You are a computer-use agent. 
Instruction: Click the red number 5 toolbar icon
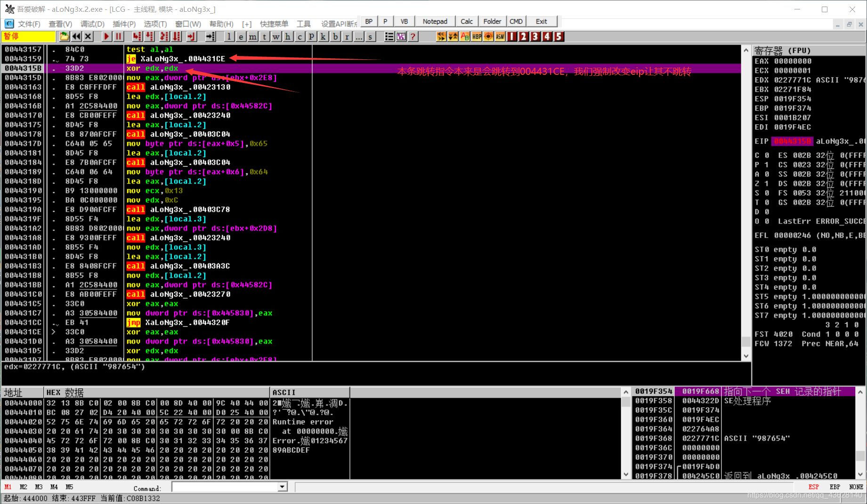click(x=559, y=36)
